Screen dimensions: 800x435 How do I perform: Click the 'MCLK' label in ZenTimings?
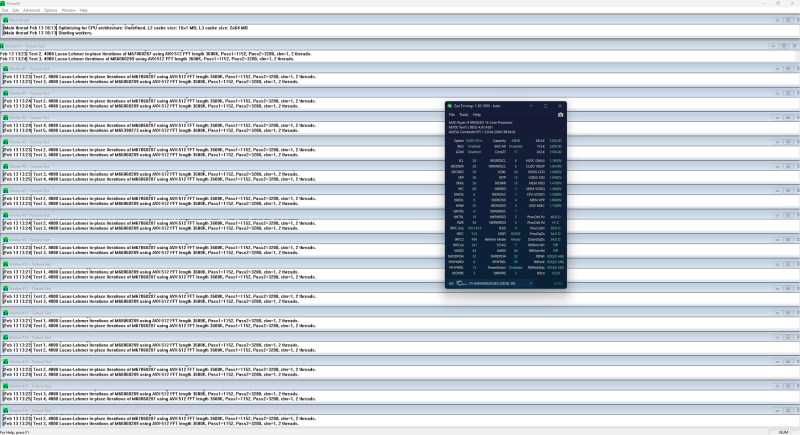click(x=540, y=141)
